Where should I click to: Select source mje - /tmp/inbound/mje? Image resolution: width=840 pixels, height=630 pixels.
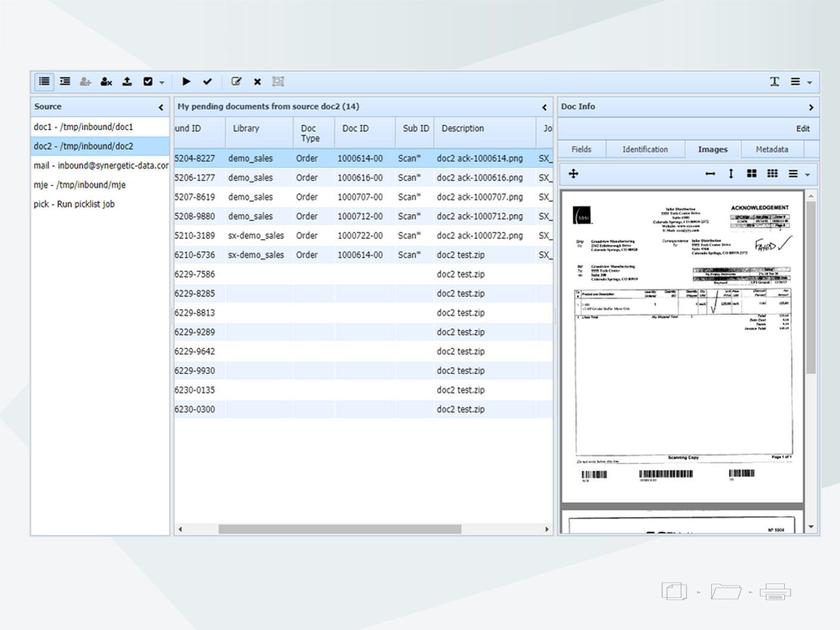(80, 185)
